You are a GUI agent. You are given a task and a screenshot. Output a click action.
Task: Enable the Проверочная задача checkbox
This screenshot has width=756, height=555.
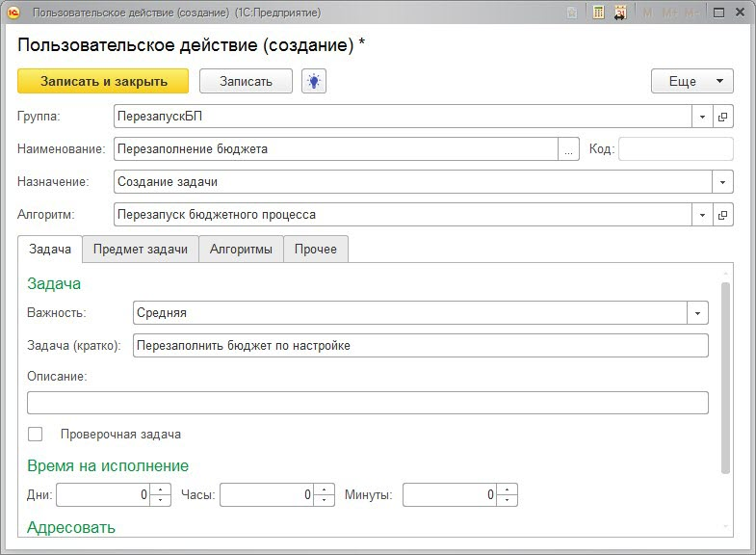(36, 435)
